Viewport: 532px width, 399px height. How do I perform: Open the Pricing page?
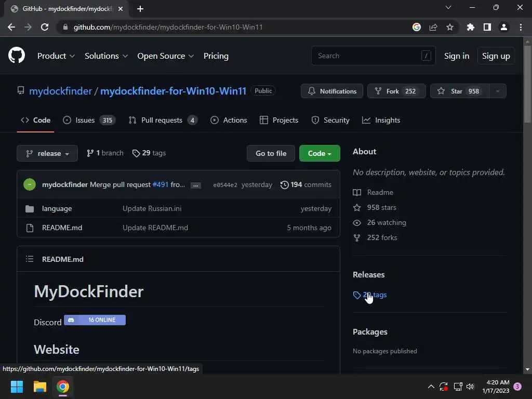216,56
